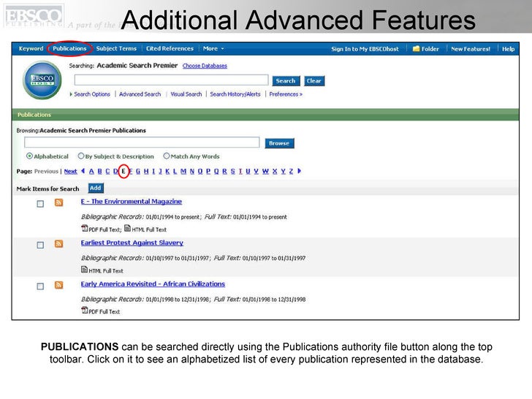Click the Browse button
This screenshot has width=532, height=399.
point(279,143)
